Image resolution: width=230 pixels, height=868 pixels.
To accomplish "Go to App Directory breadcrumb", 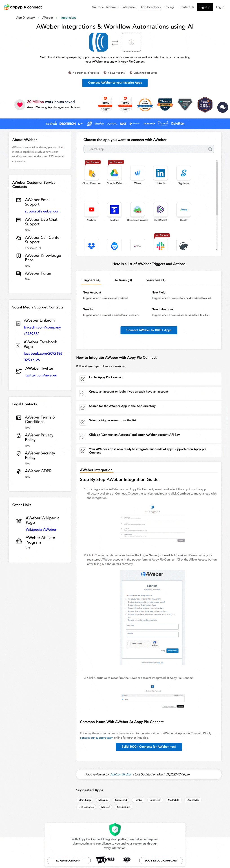I will coord(26,18).
